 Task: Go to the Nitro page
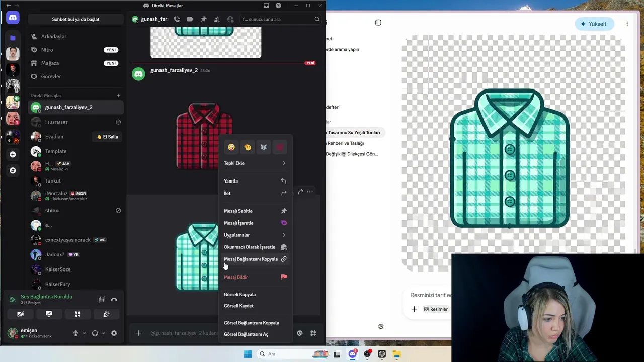click(x=75, y=50)
